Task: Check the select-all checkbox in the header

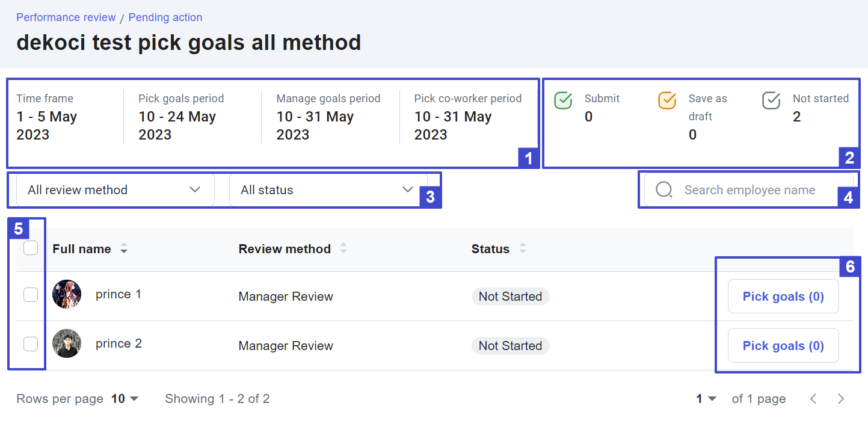Action: tap(30, 247)
